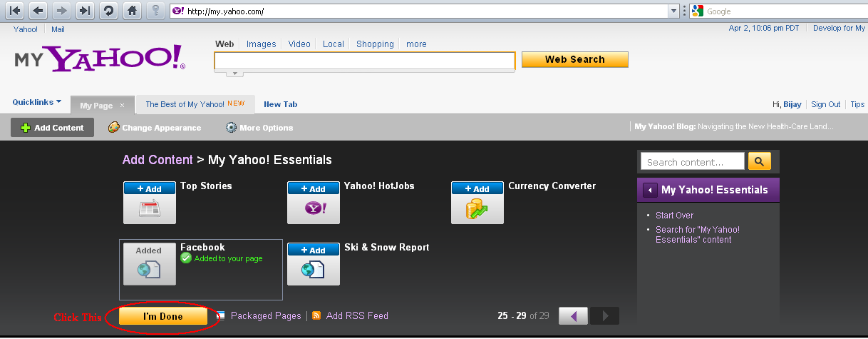The image size is (868, 339).
Task: Click the Search content text field
Action: 693,162
